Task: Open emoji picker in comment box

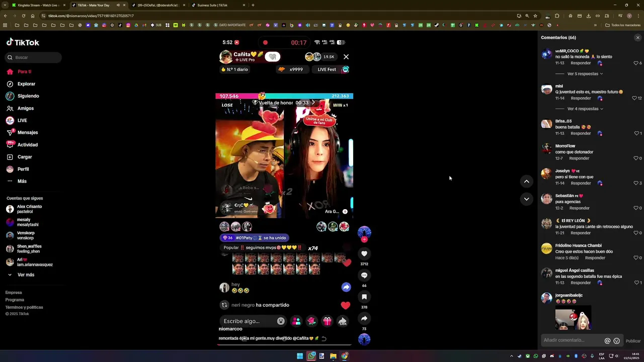Action: pyautogui.click(x=616, y=341)
